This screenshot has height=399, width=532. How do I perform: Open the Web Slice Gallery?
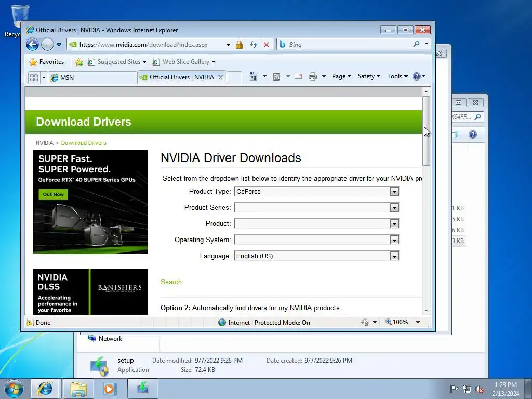pos(183,62)
